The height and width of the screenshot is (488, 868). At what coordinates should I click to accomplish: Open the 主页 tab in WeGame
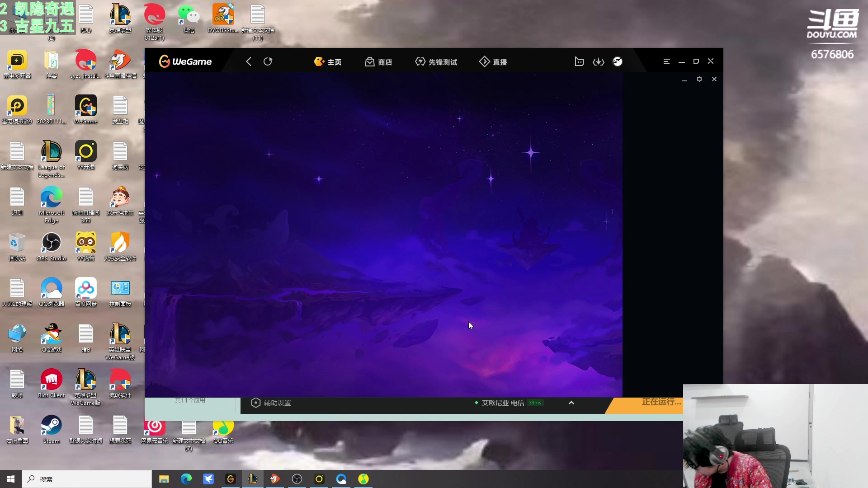[x=328, y=62]
